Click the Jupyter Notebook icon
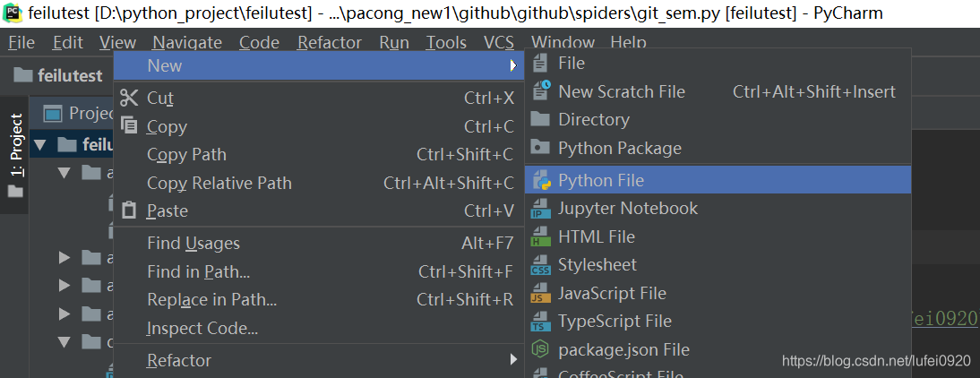Viewport: 980px width, 378px height. point(540,209)
